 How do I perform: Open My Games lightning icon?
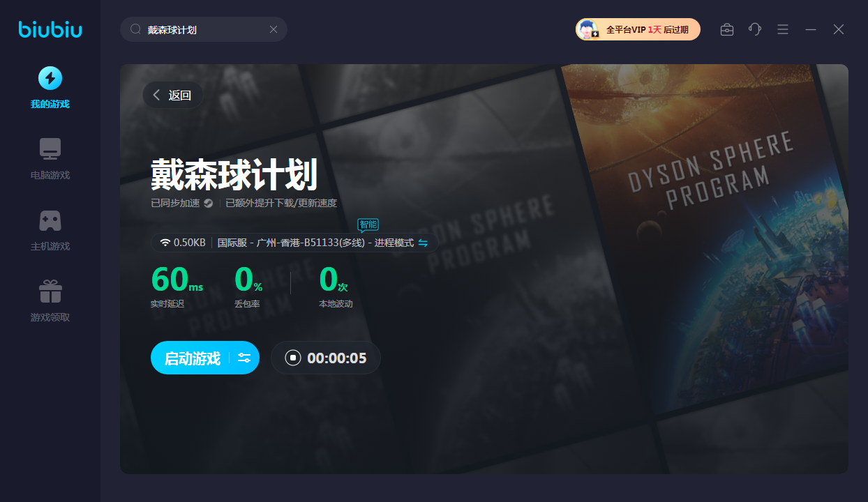coord(50,78)
